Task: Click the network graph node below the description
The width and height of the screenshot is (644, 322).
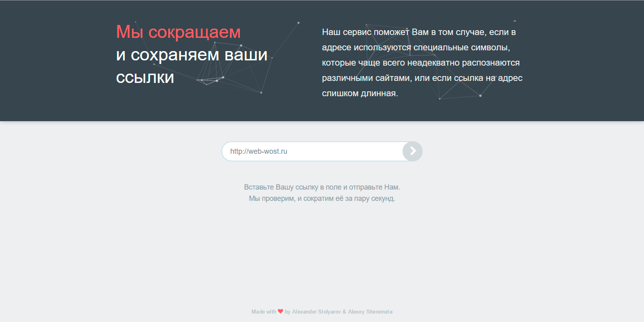Action: 480,96
